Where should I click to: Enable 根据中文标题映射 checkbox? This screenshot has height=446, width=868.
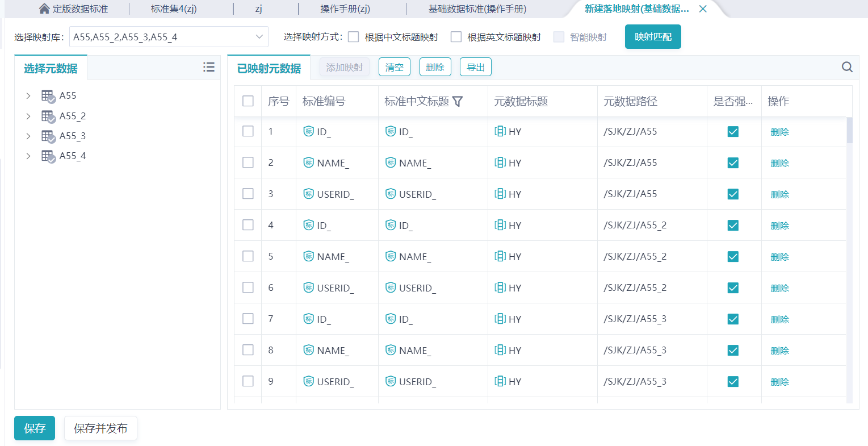pos(354,37)
